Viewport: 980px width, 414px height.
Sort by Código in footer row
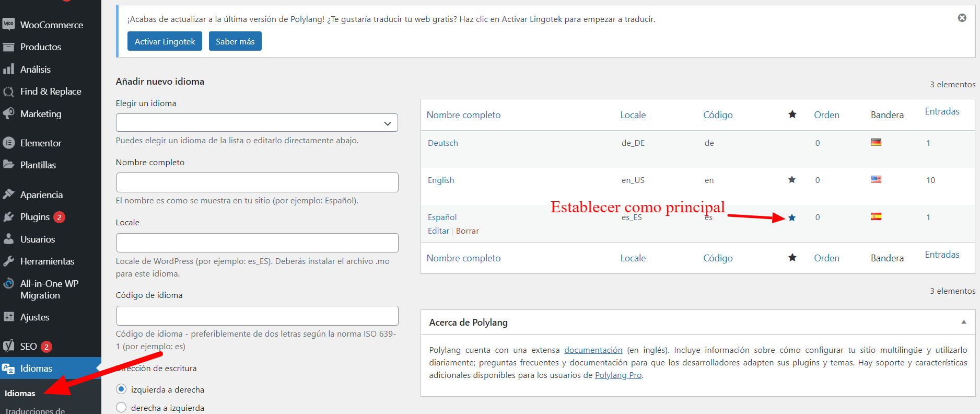point(718,258)
